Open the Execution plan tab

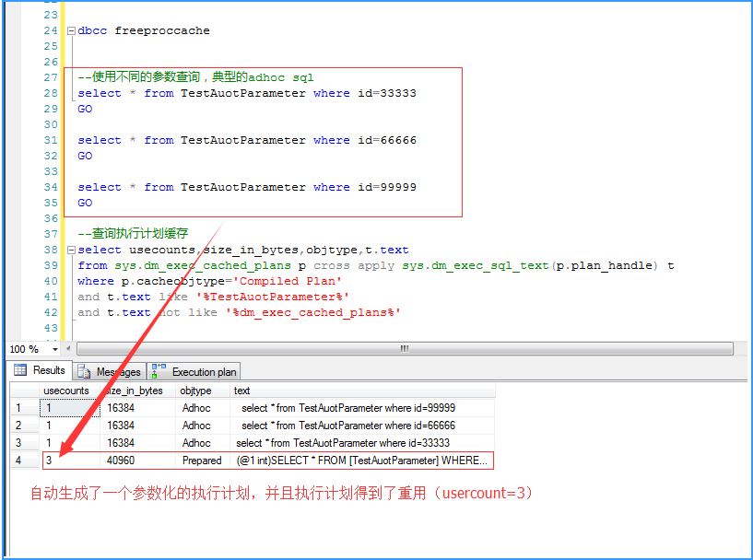pos(194,372)
